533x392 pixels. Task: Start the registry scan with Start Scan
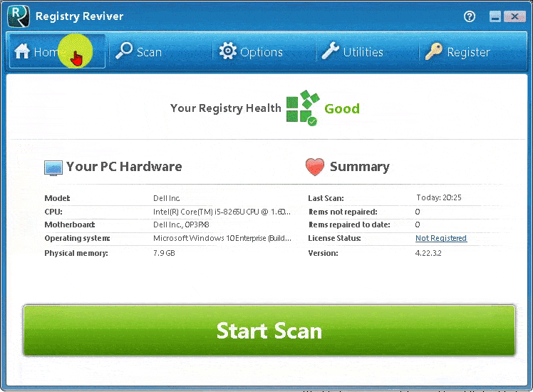click(269, 331)
